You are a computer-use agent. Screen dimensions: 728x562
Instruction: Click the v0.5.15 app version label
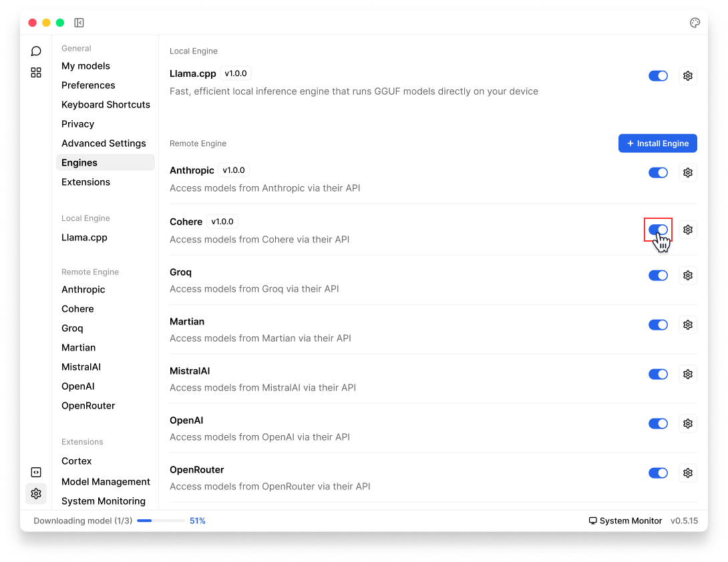[684, 521]
